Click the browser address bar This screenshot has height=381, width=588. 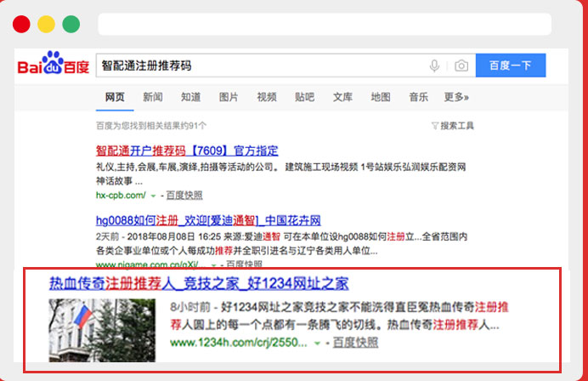point(325,24)
